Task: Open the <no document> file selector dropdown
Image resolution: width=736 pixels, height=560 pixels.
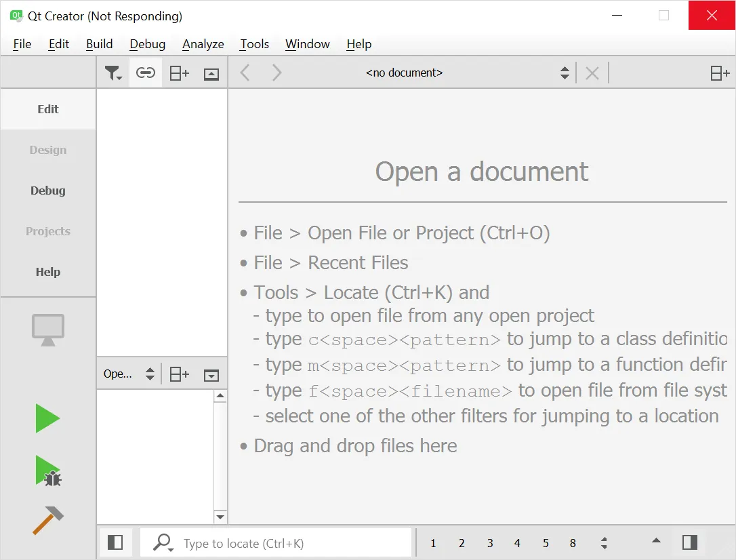Action: 404,73
